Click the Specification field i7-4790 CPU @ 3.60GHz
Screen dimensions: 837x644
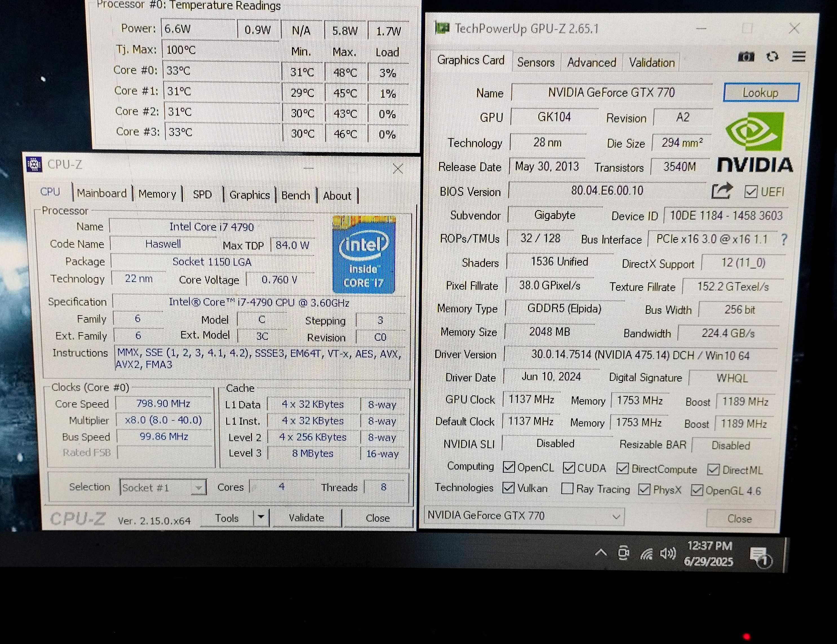point(259,303)
